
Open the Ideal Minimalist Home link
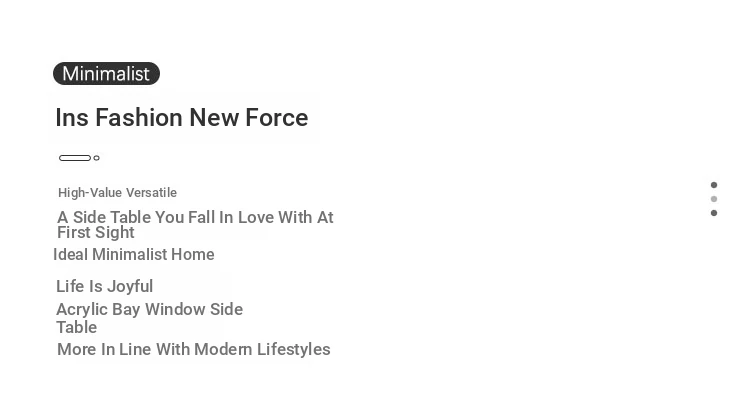pos(134,254)
